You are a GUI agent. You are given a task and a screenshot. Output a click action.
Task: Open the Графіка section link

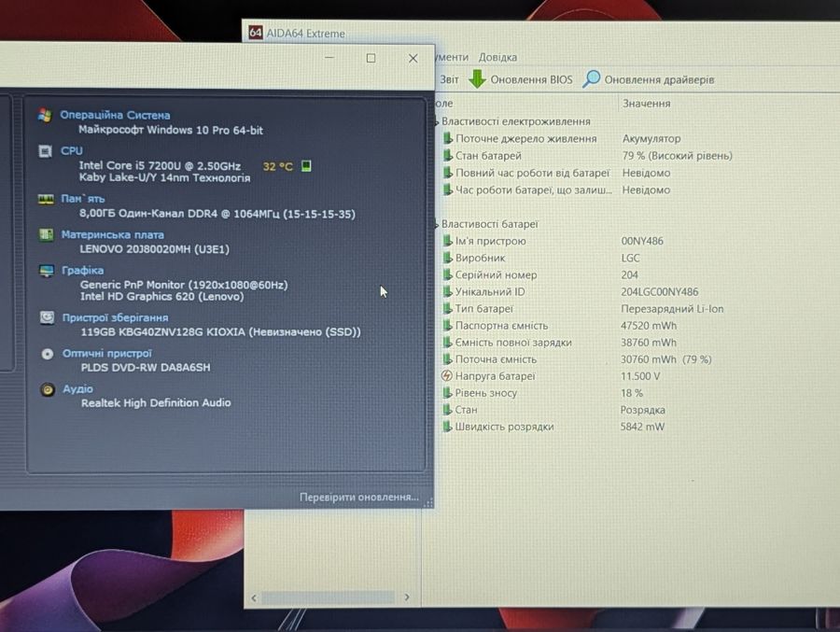[x=82, y=270]
